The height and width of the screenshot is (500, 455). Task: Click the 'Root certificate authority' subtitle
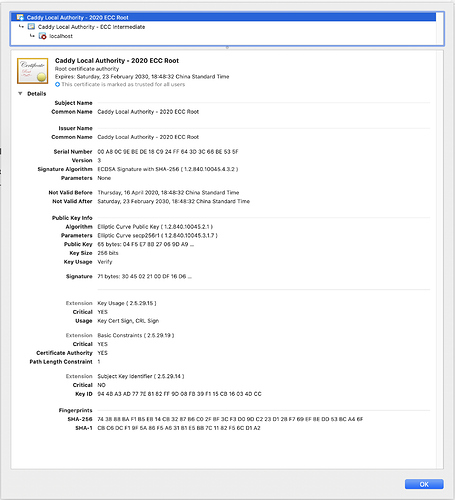(x=87, y=69)
